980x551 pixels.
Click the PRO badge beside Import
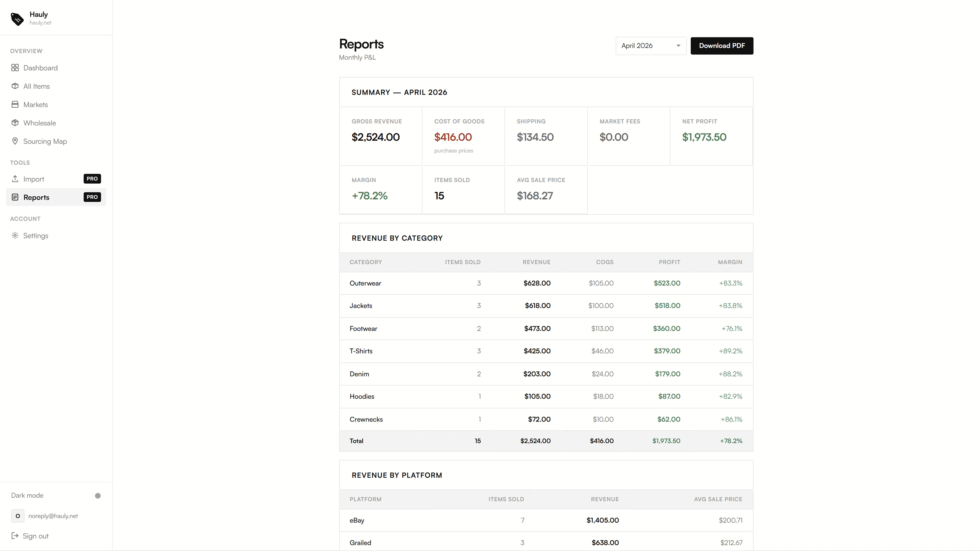pos(92,179)
